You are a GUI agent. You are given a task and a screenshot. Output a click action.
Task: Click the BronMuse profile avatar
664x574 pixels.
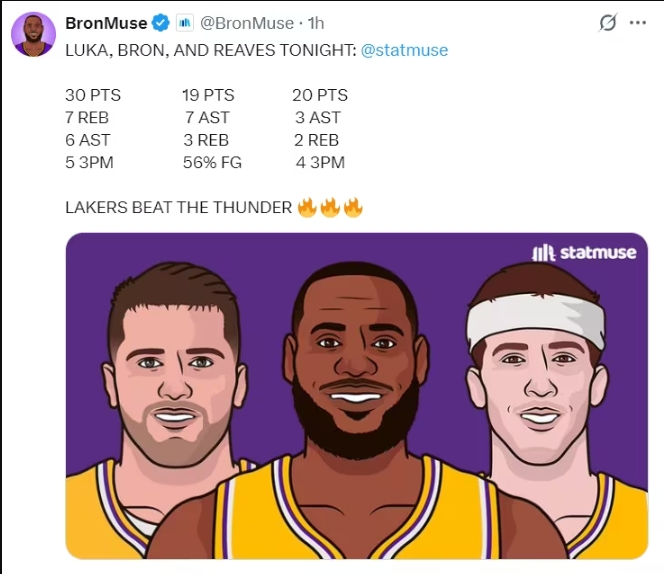[33, 34]
